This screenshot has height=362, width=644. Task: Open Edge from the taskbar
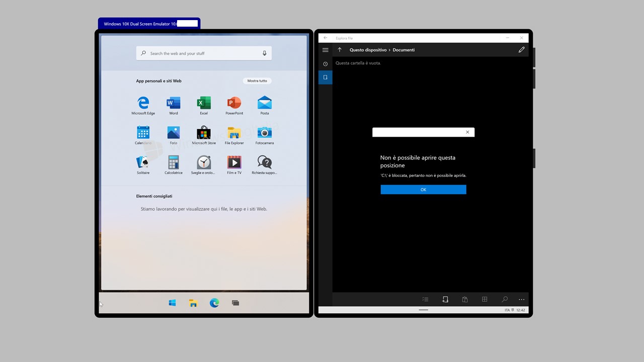(214, 303)
